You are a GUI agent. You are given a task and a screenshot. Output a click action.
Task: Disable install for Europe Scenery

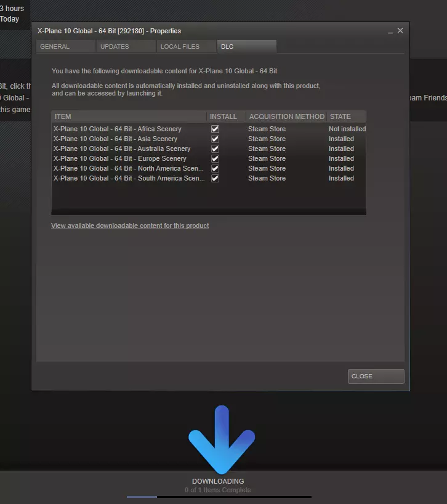pyautogui.click(x=215, y=159)
